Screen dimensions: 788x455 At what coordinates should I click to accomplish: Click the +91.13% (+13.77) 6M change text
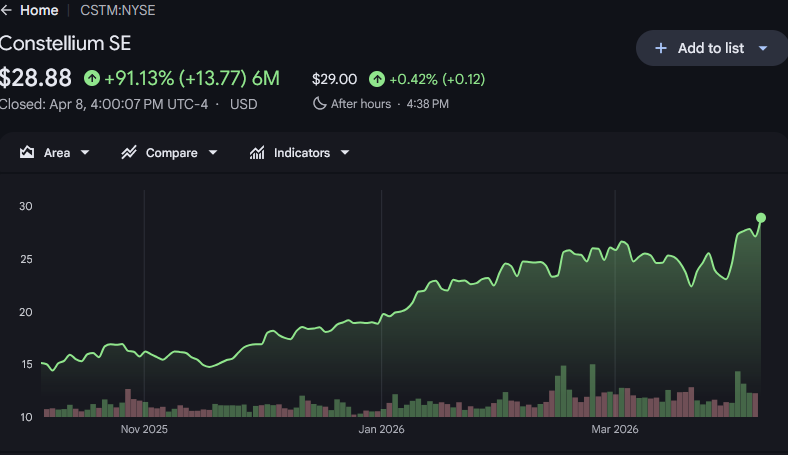point(191,78)
